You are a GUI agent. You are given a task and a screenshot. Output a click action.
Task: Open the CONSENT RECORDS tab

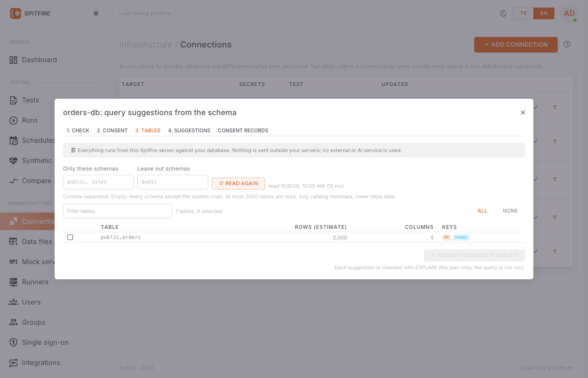pyautogui.click(x=243, y=131)
